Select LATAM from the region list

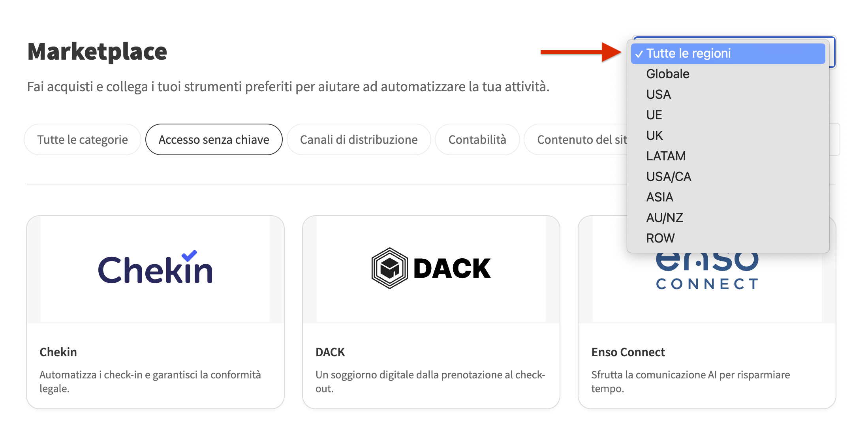click(x=666, y=156)
